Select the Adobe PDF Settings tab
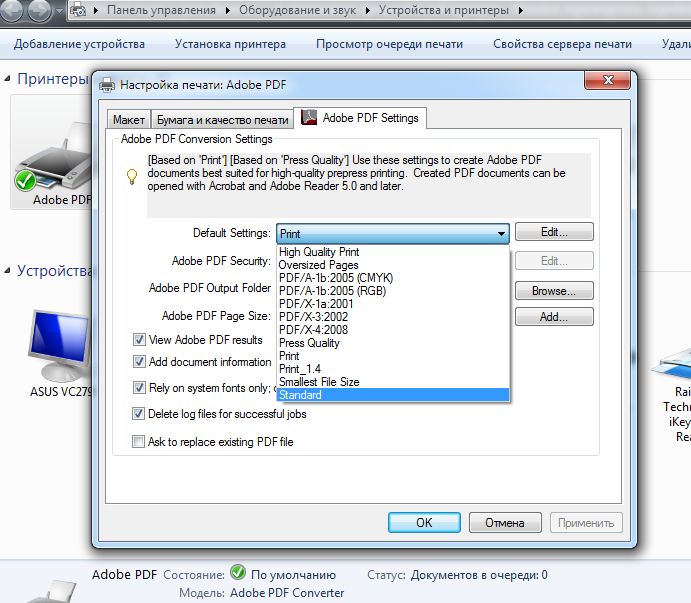The width and height of the screenshot is (691, 603). click(x=360, y=118)
